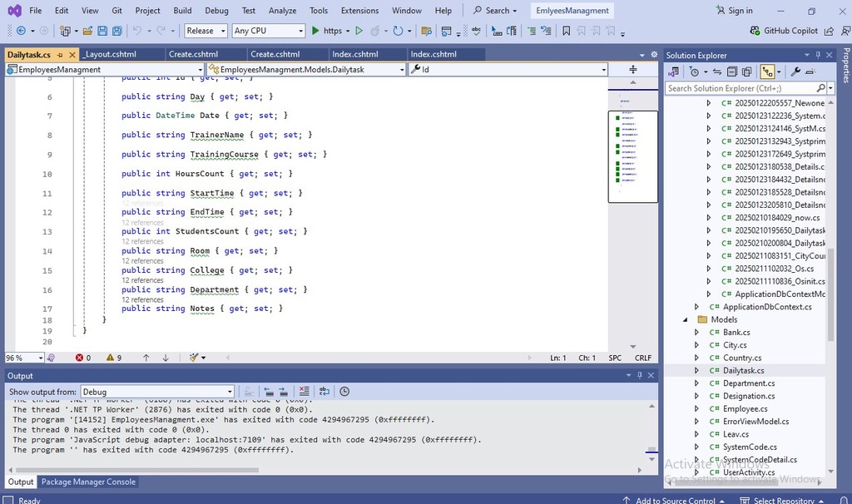Open the Extensions menu
The image size is (852, 504).
359,10
